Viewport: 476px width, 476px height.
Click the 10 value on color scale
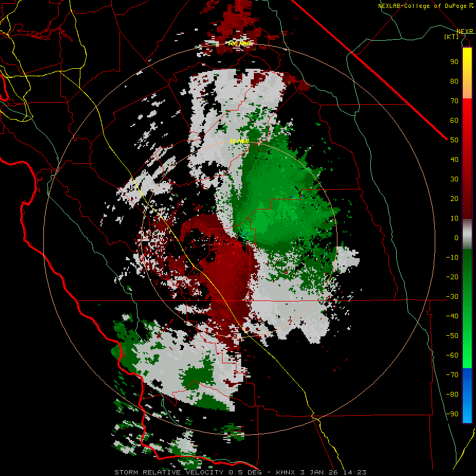(454, 218)
